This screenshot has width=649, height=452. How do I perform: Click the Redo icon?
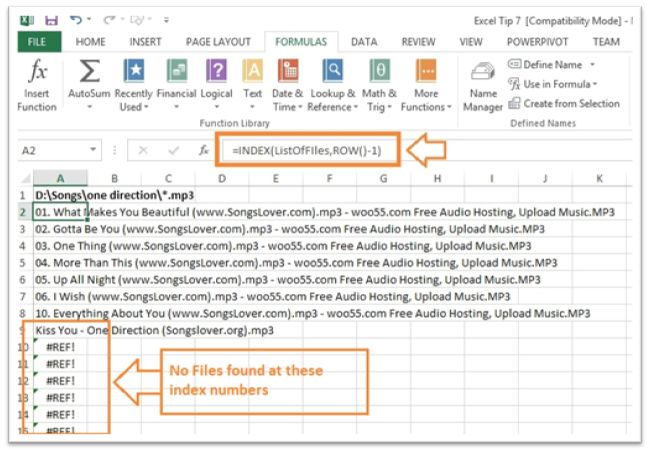(x=109, y=20)
